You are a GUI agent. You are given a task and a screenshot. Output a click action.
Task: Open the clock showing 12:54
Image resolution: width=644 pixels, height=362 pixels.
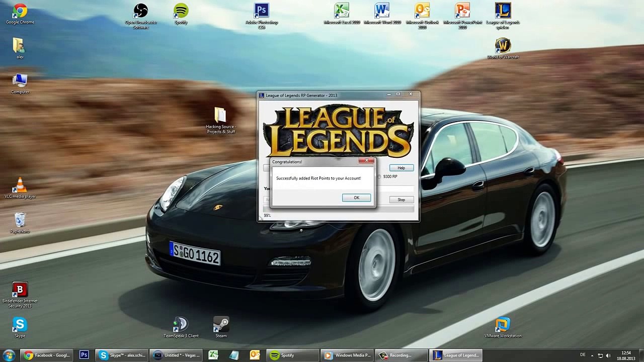point(626,355)
